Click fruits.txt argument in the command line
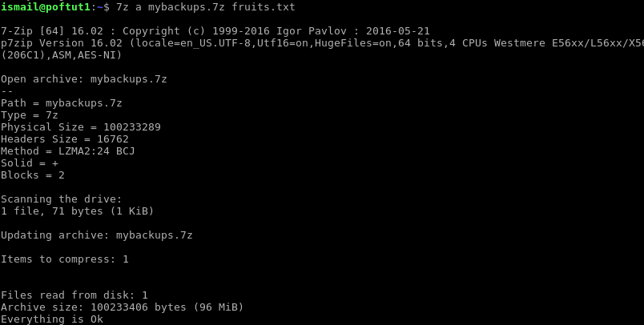 coord(264,7)
